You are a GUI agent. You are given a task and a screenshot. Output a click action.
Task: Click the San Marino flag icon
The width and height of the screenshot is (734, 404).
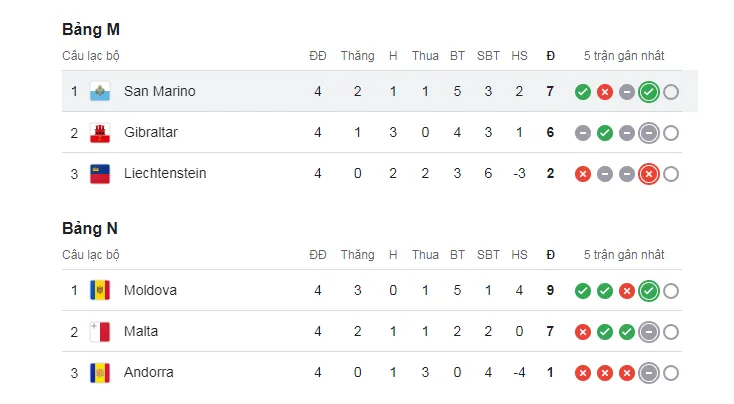[99, 91]
